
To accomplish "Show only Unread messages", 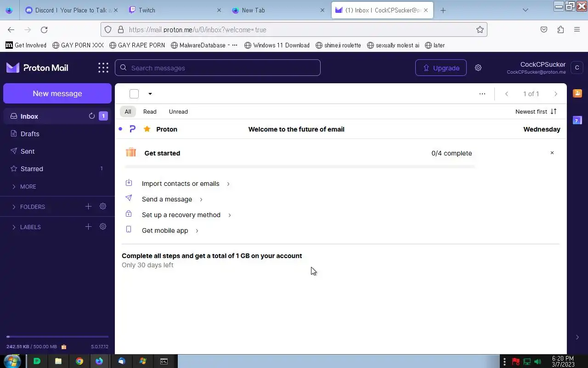I will pos(178,111).
